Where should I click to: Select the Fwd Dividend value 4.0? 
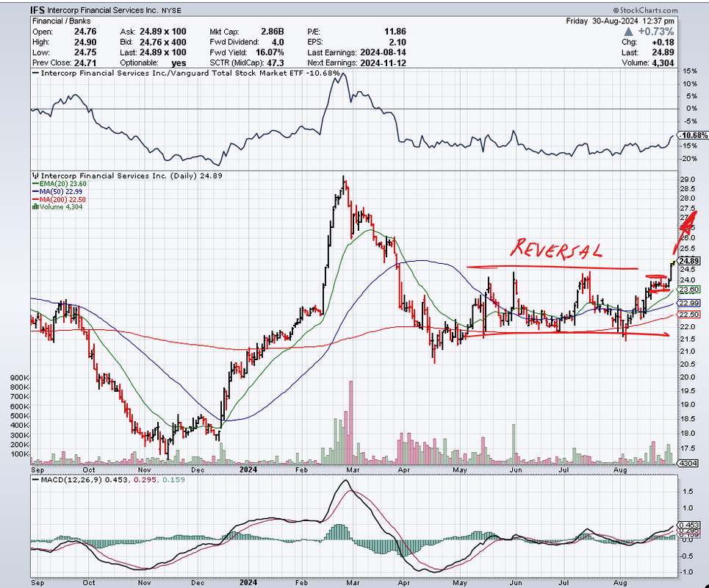(278, 42)
